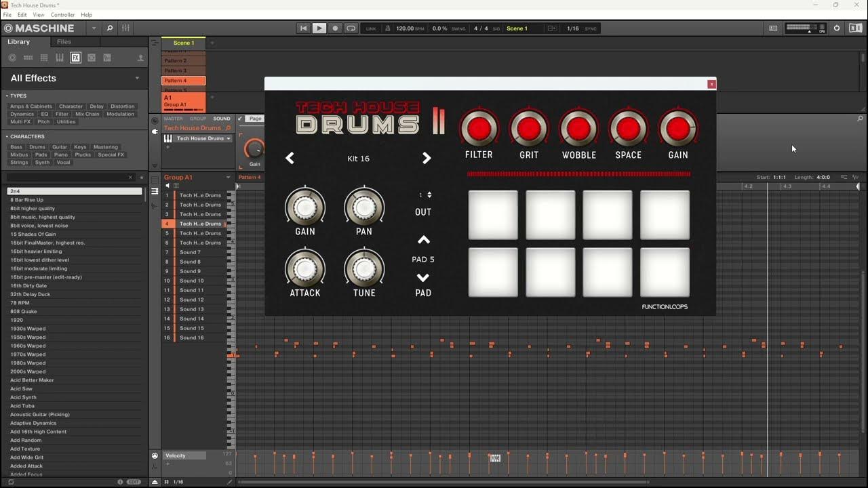Screen dimensions: 868x488
Task: Select the Distortion type tag
Action: click(x=122, y=106)
